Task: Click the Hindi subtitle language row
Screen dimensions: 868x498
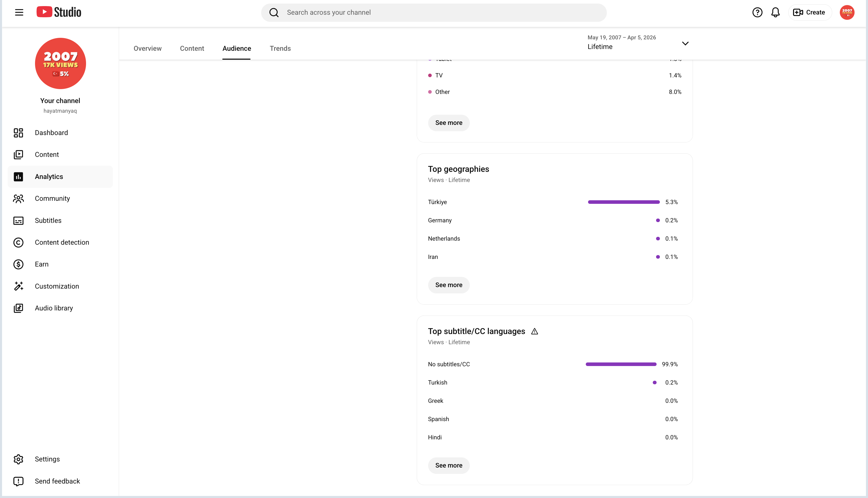Action: 553,437
